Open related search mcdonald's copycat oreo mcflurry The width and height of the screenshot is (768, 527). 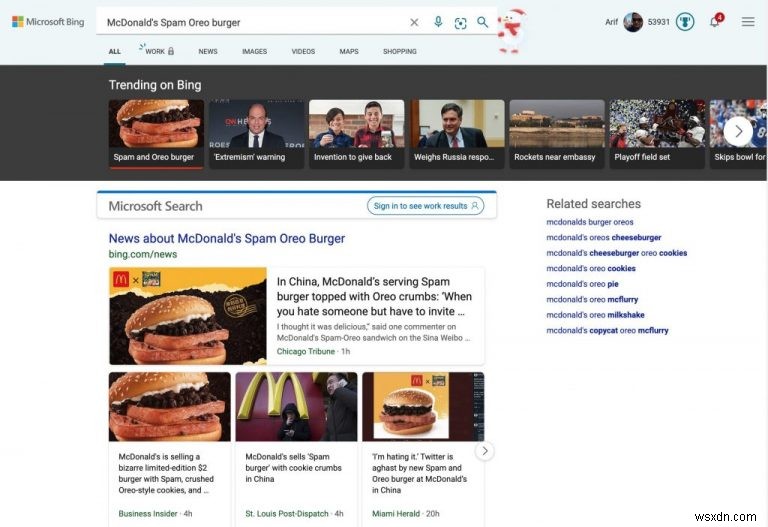click(x=607, y=331)
